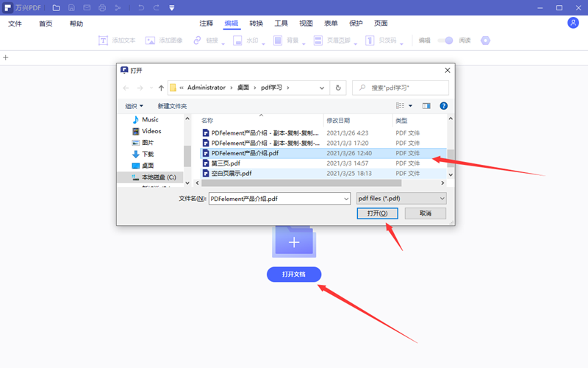Image resolution: width=588 pixels, height=368 pixels.
Task: Click the open folder icon in title bar
Action: (56, 8)
